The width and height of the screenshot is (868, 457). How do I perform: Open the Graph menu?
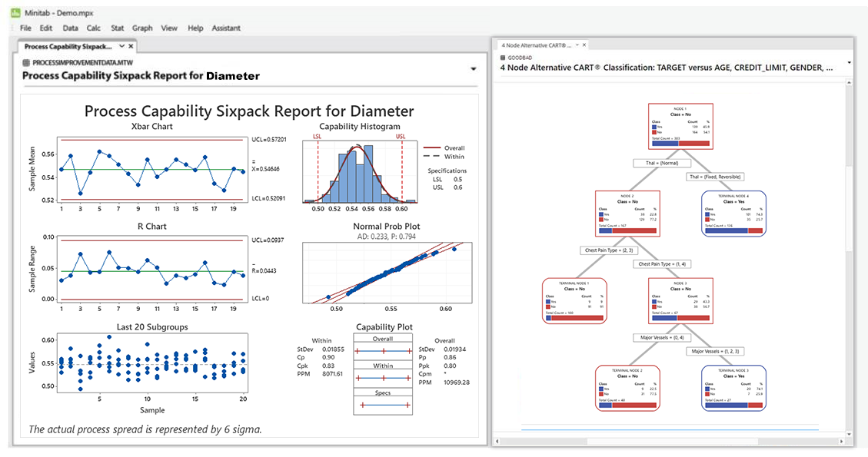(x=142, y=28)
